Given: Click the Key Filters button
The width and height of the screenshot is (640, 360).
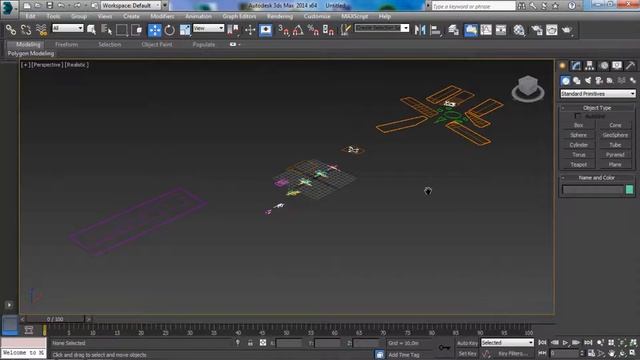Looking at the screenshot, I should [512, 354].
